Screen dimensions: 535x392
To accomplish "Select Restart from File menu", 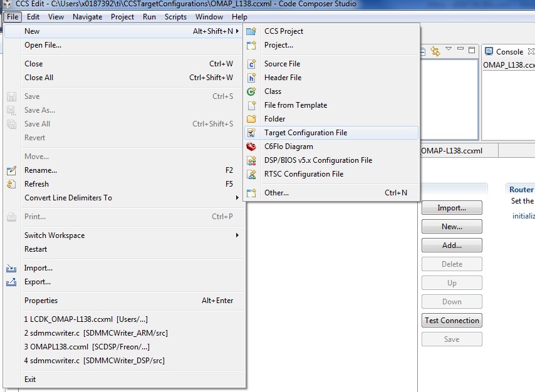I will (125, 249).
